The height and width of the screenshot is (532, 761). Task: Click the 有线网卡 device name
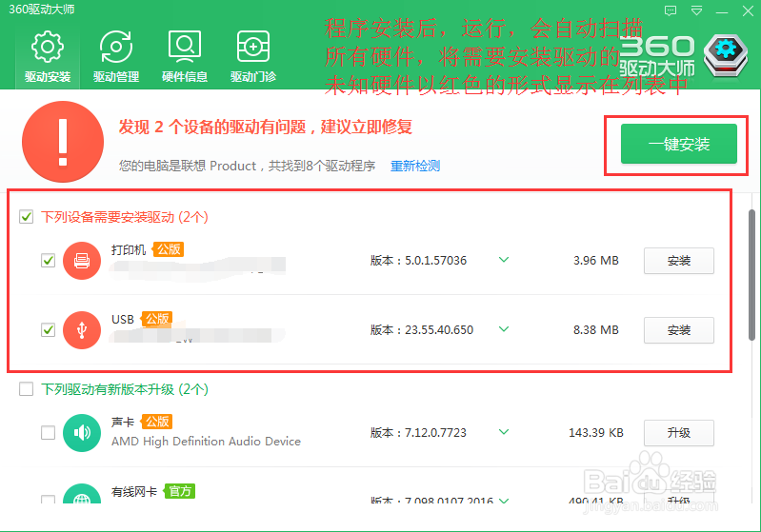[134, 492]
